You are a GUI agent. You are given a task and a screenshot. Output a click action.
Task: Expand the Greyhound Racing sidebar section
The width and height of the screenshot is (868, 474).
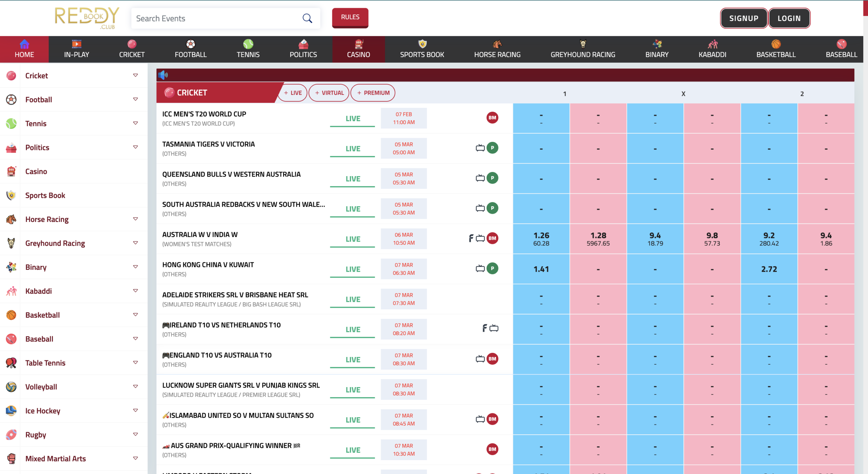136,243
